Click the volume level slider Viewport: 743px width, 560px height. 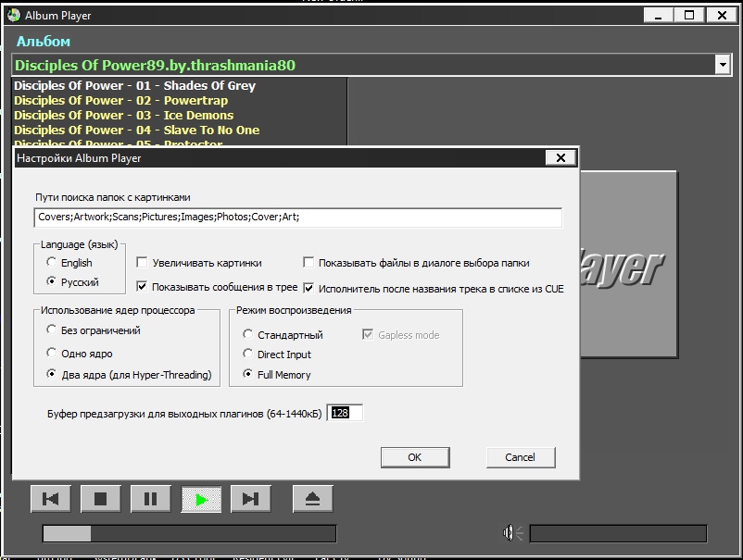(618, 533)
